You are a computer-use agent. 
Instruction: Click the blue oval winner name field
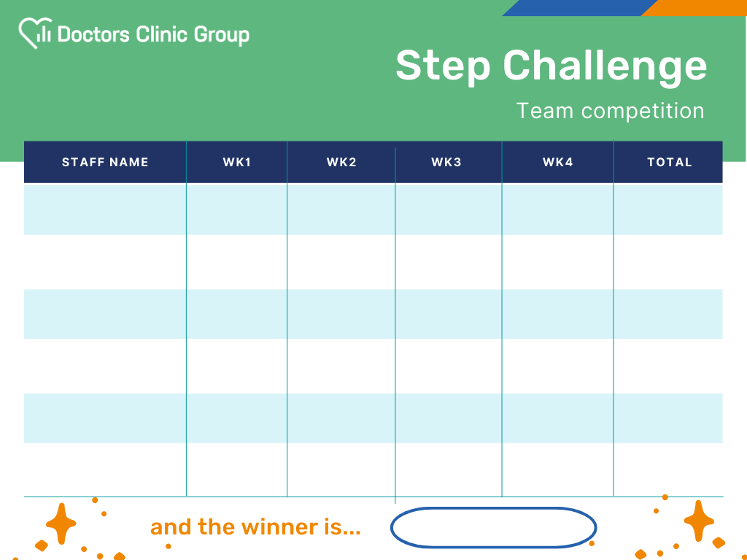(494, 528)
